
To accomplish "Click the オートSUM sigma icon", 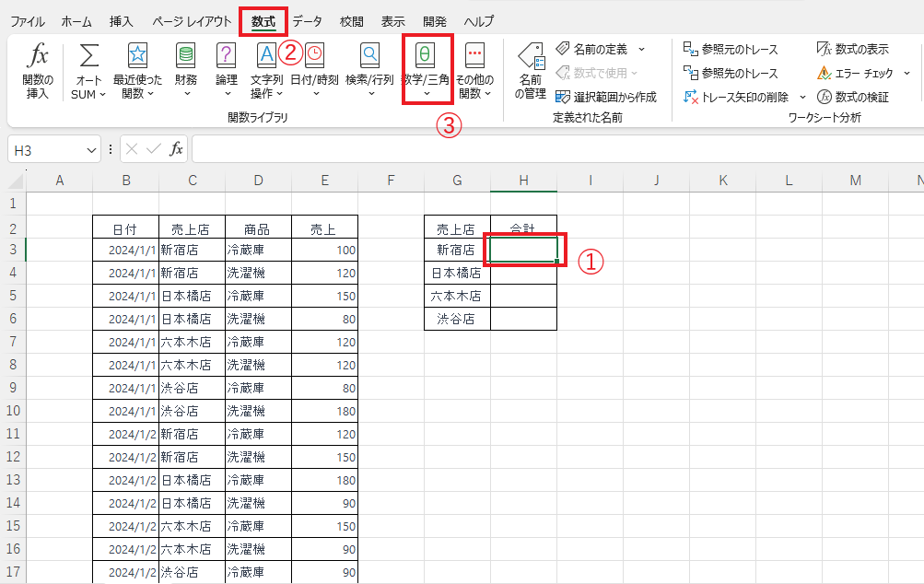I will [89, 56].
